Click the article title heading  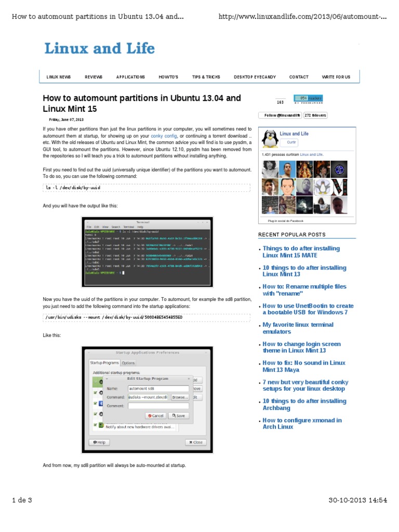pos(142,103)
